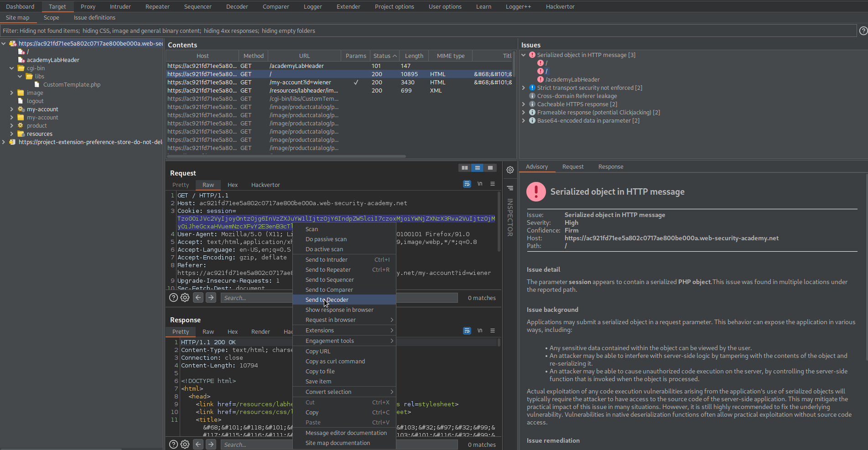Screen dimensions: 868x450
Task: Open the Extensions submenu
Action: pos(344,330)
